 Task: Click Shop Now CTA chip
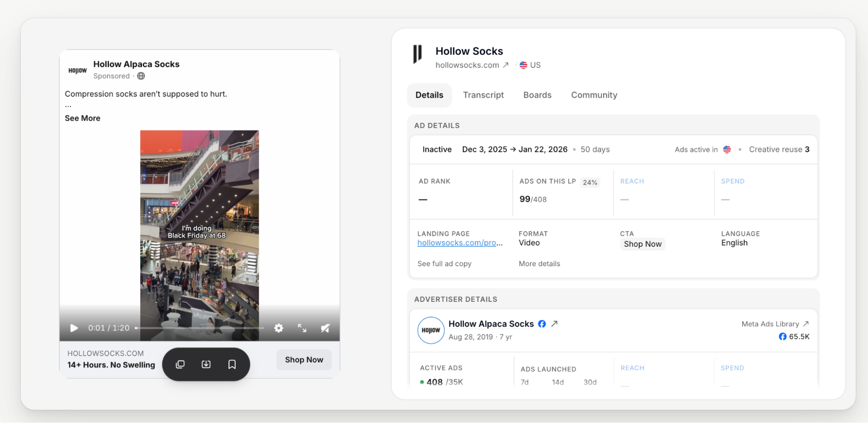point(643,244)
